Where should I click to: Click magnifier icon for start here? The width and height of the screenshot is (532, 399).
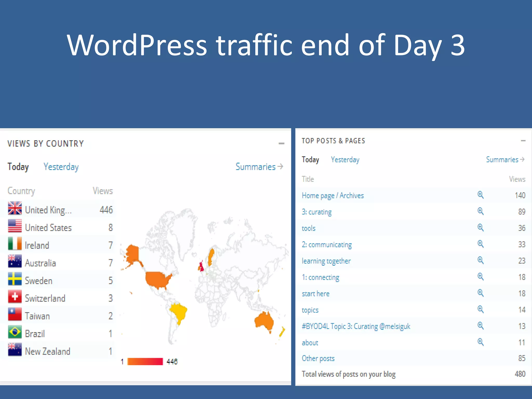click(480, 293)
